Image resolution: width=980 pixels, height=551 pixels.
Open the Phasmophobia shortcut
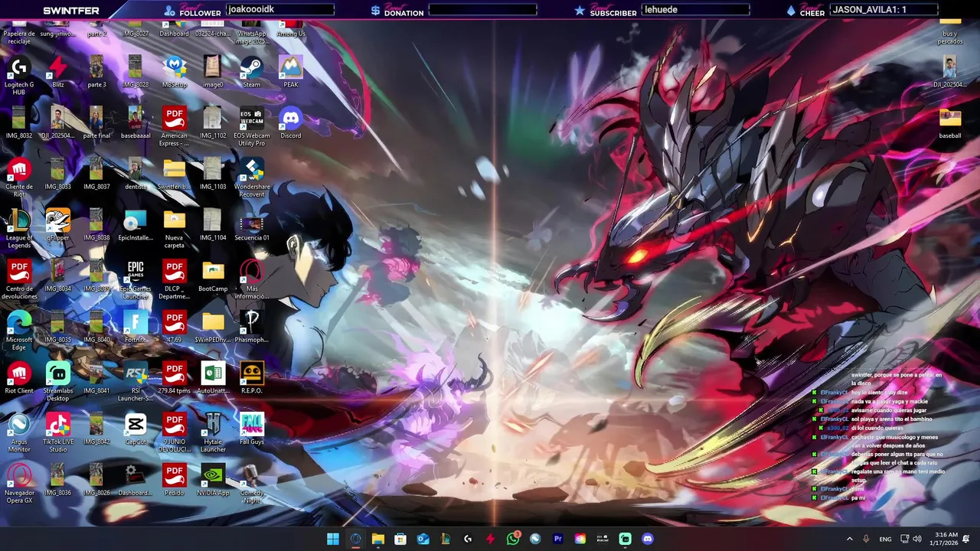tap(252, 327)
